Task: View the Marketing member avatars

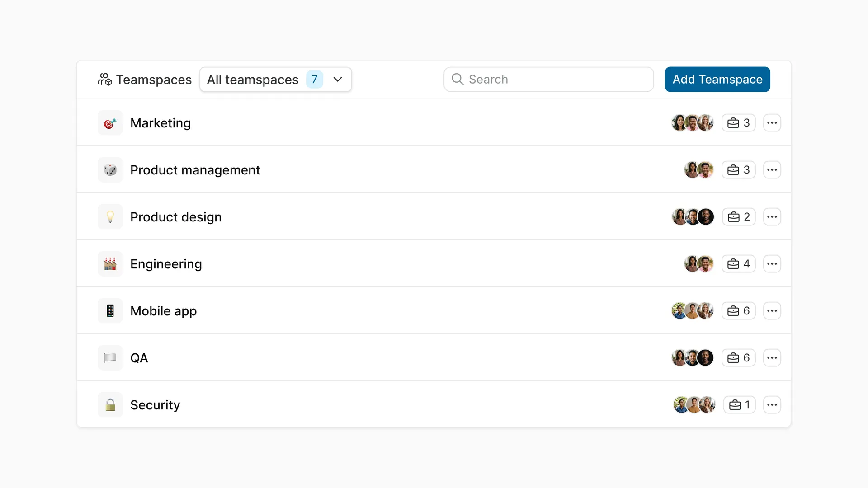Action: coord(693,123)
